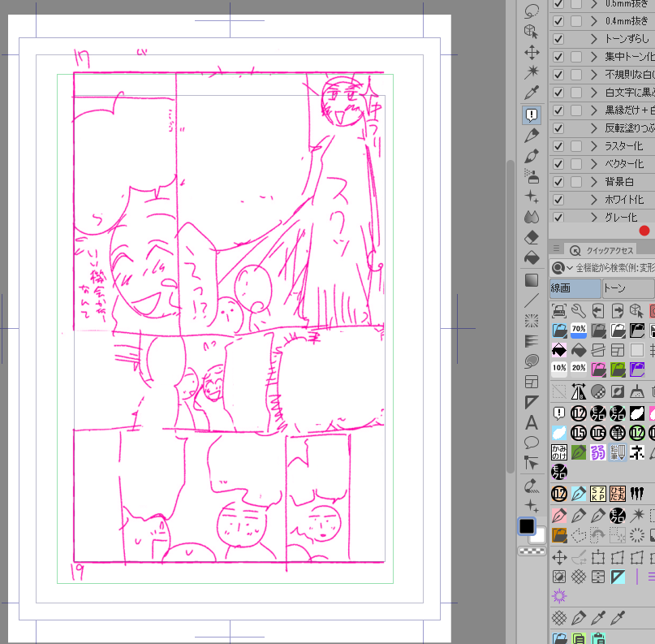Select the text A tool
655x644 pixels.
(x=532, y=423)
